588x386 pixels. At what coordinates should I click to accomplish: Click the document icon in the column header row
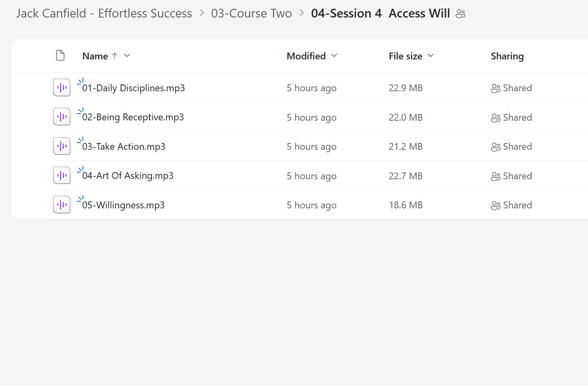[x=60, y=55]
